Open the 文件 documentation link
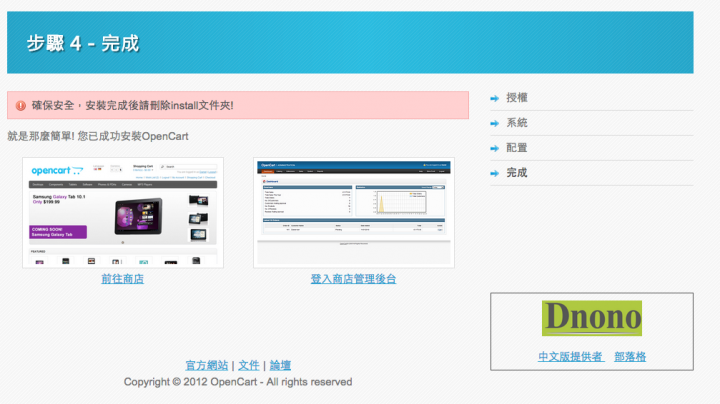Viewport: 720px width, 404px height. coord(249,365)
